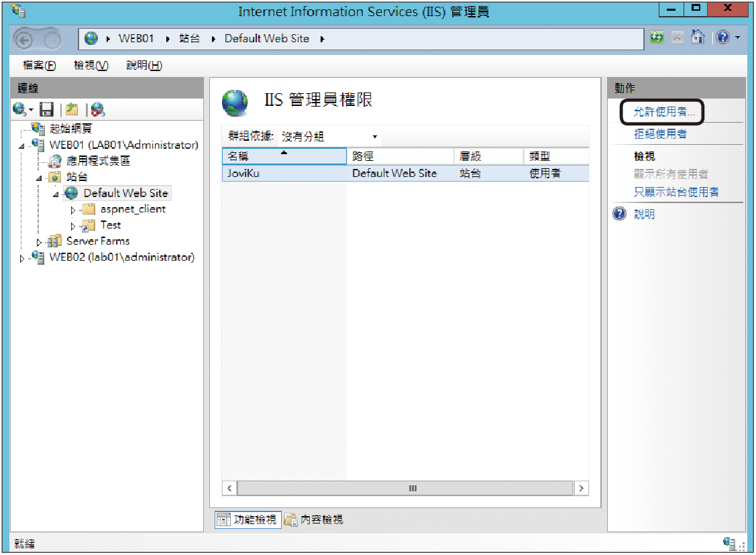Click the WEB02 server icon in tree

(38, 257)
